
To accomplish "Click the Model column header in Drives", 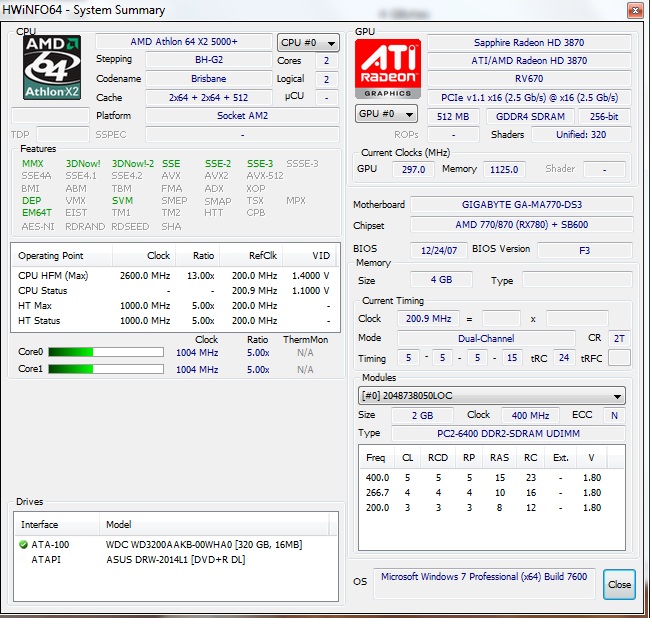I will 120,525.
